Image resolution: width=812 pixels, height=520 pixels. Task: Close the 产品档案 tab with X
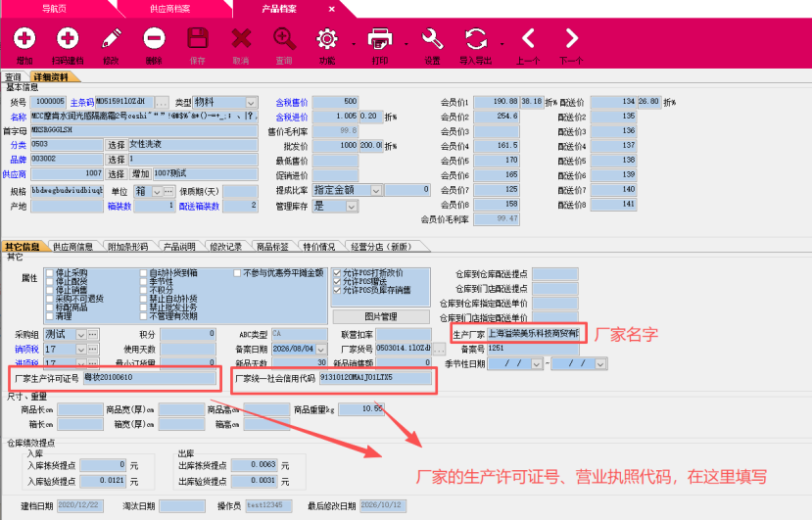[331, 9]
